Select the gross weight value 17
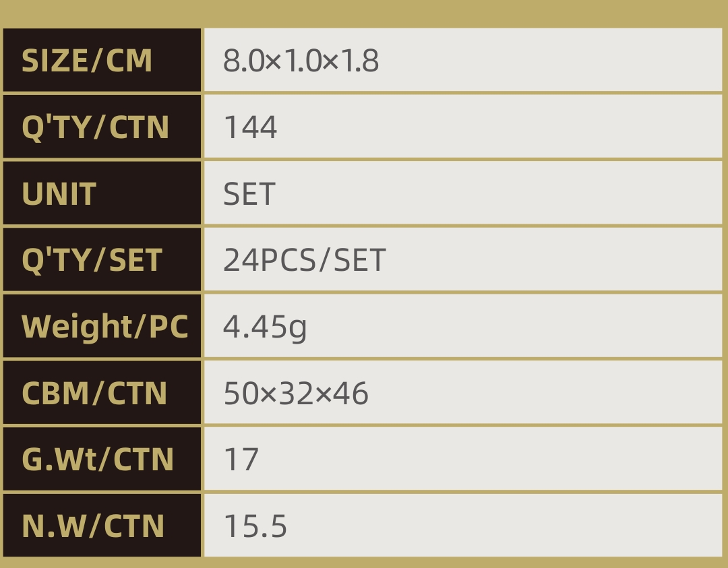 [x=241, y=460]
